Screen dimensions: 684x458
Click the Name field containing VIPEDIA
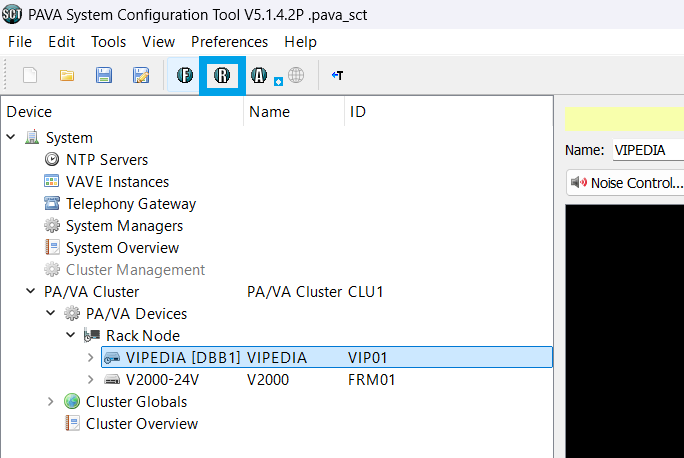tap(648, 150)
